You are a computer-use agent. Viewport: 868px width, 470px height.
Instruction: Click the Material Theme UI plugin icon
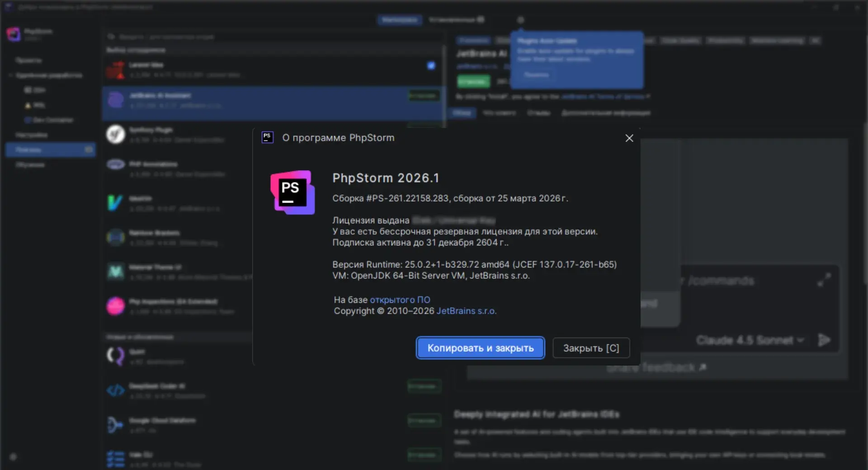pos(116,272)
